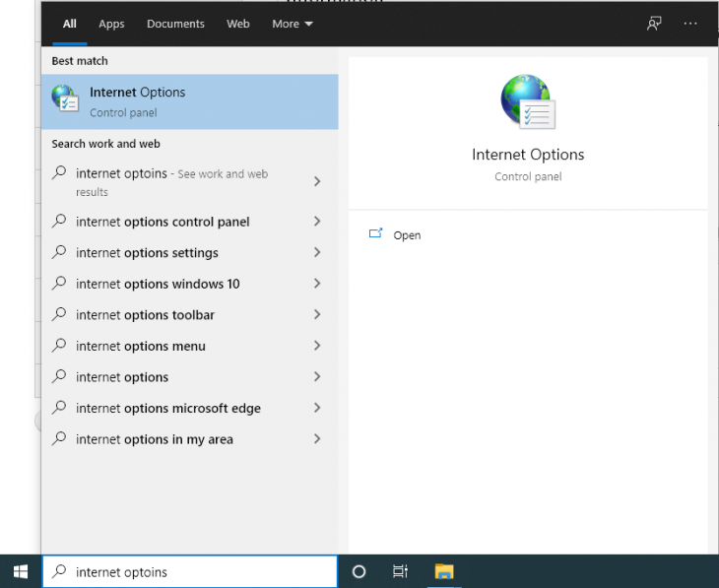Click search icon beside 'internet options toolbar'
Viewport: 719px width, 588px height.
click(x=59, y=314)
